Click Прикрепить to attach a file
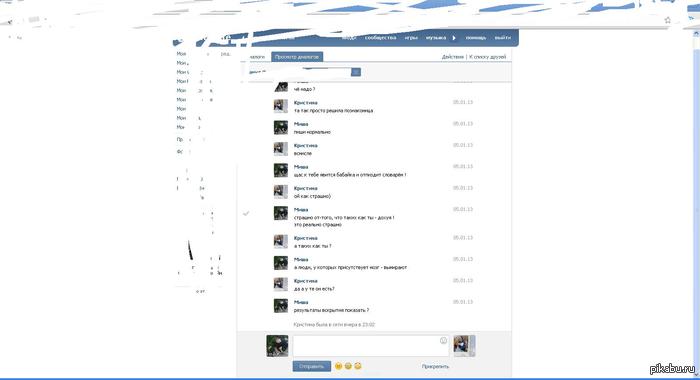This screenshot has height=380, width=700. click(435, 367)
